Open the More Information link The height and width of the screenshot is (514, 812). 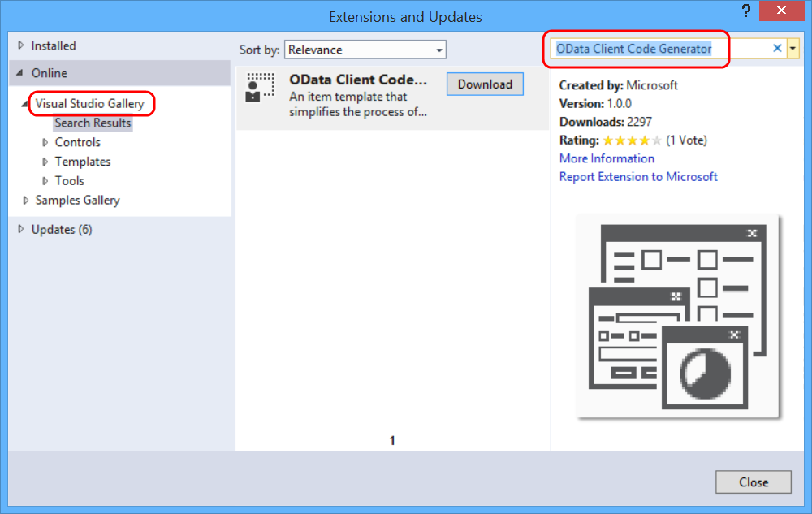coord(607,158)
